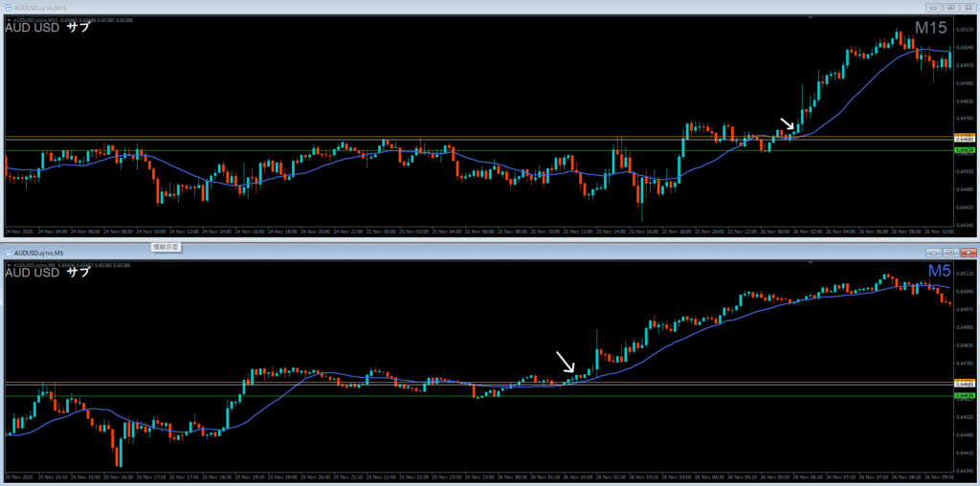980x486 pixels.
Task: Click the AUD USD サブ label in M5 chart
Action: (x=48, y=273)
